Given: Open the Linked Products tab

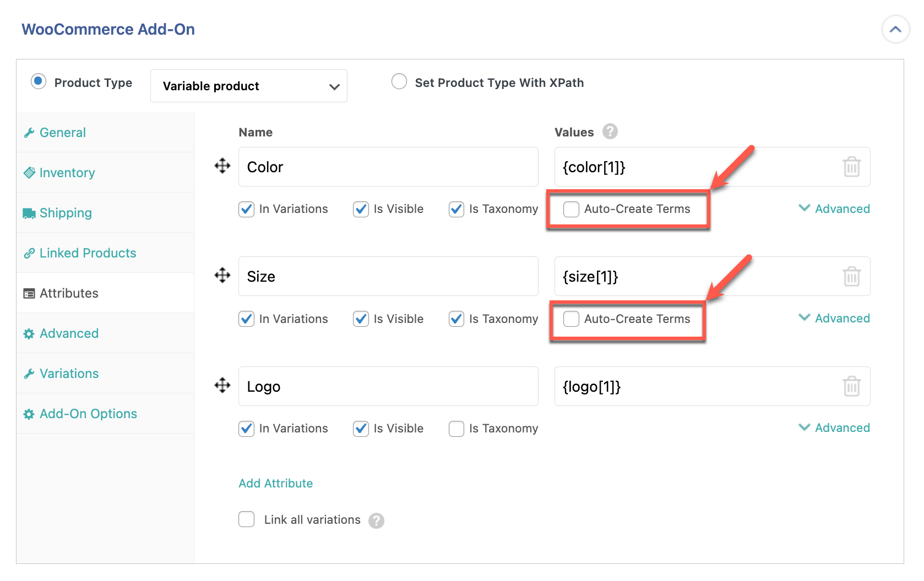Looking at the screenshot, I should point(105,253).
